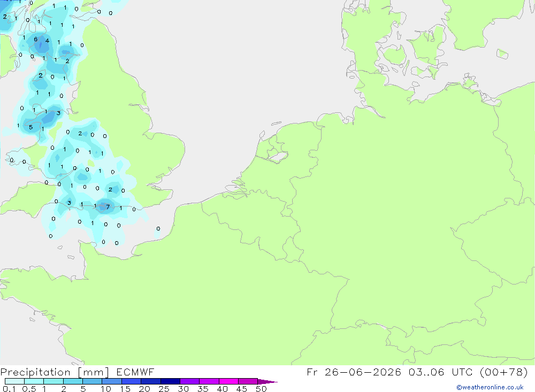Click the 2–5 mm legend color swatch
Viewport: 535px width, 392px height.
click(x=73, y=381)
